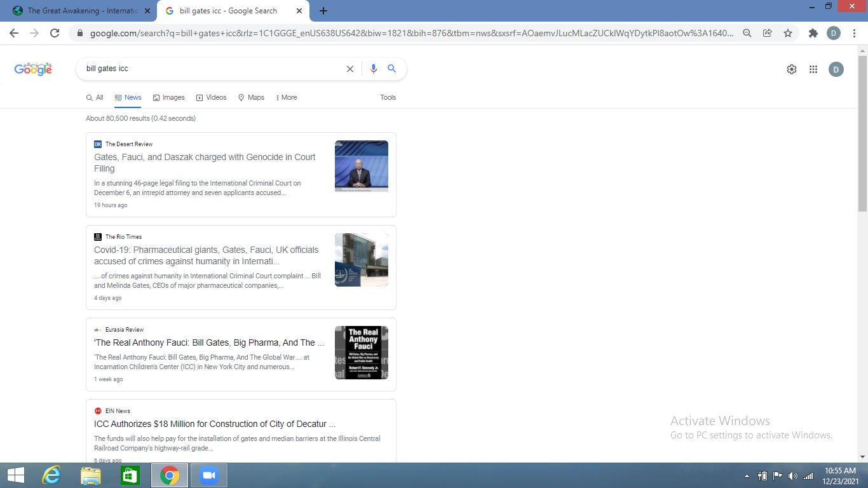
Task: Open Chrome extensions puzzle icon
Action: [x=813, y=33]
